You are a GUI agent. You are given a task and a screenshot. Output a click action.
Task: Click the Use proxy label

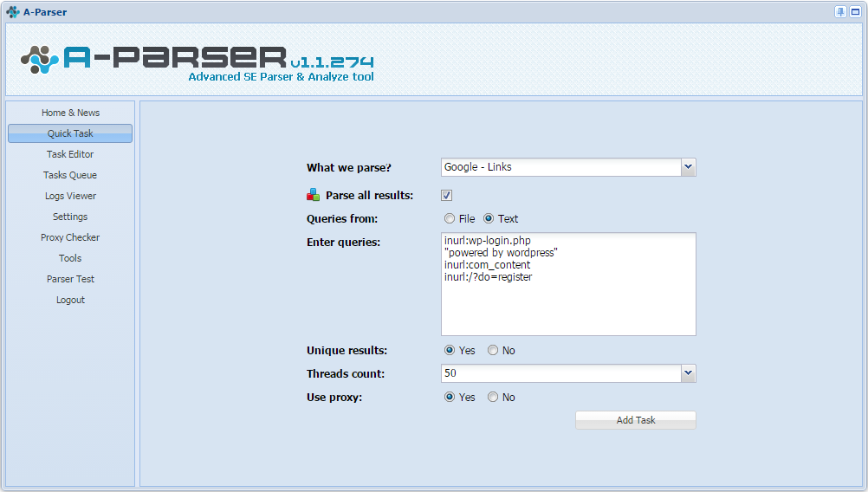(334, 398)
